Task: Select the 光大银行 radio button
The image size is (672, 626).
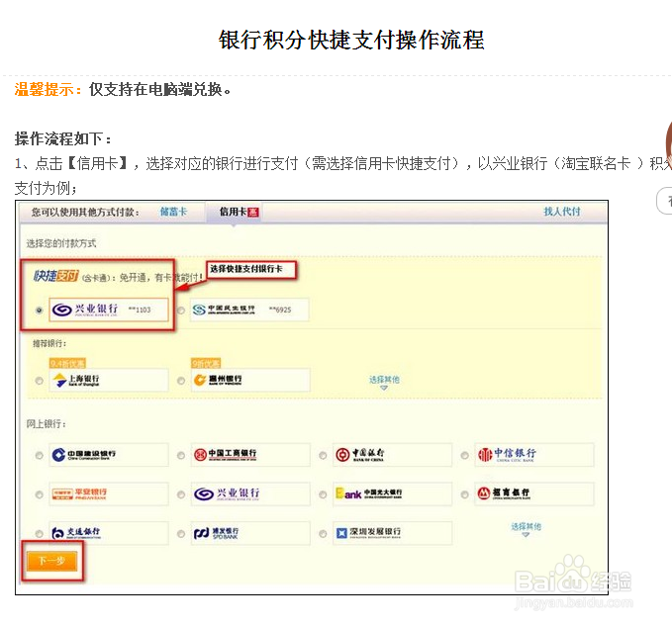Action: (x=323, y=494)
